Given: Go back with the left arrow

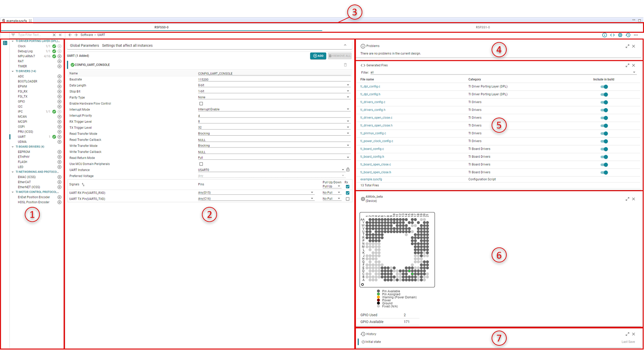Looking at the screenshot, I should click(70, 35).
